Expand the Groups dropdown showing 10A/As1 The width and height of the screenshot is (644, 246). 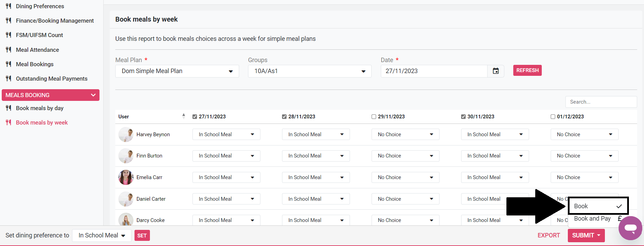309,71
